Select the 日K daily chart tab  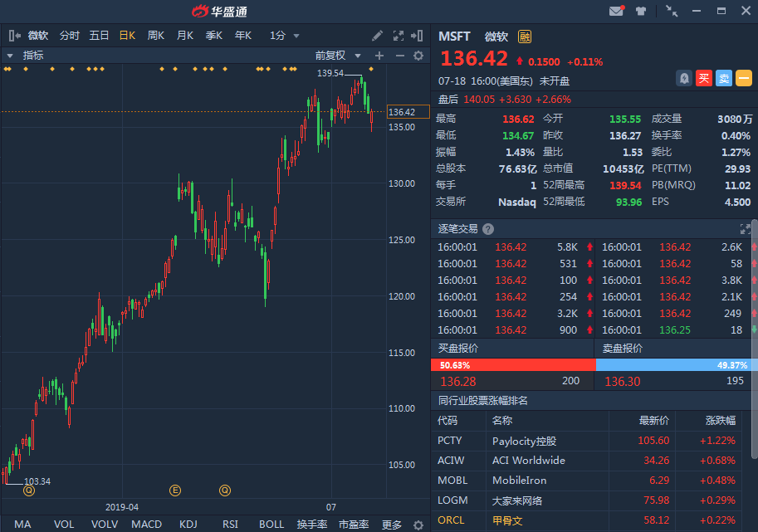click(x=127, y=36)
